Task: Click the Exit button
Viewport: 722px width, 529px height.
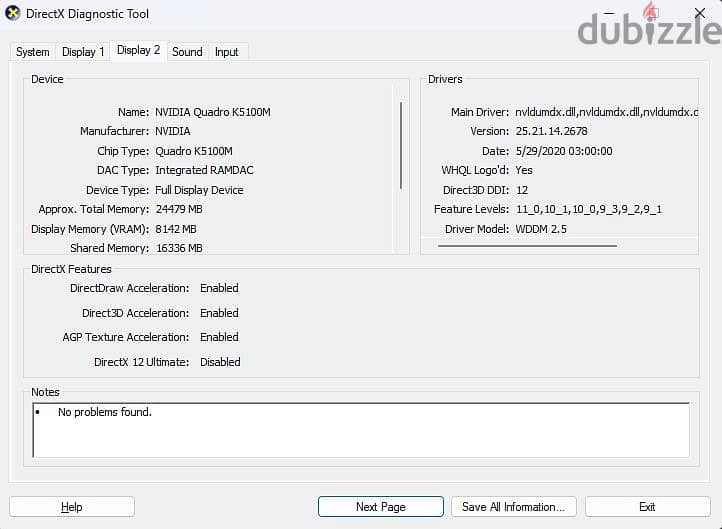Action: (x=647, y=507)
